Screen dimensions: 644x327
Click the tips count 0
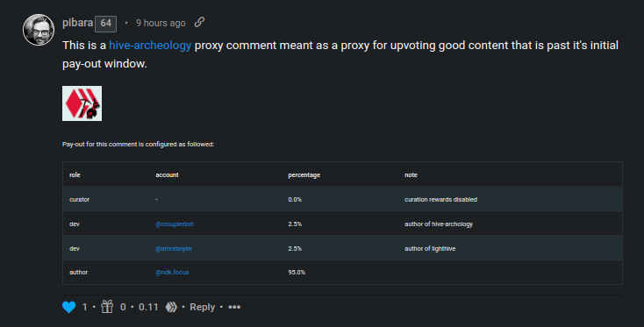(x=123, y=307)
